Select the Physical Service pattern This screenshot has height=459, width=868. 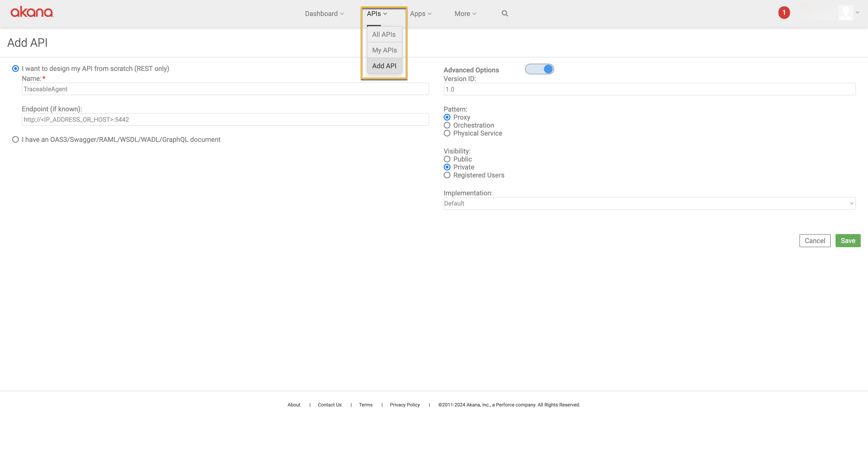447,133
